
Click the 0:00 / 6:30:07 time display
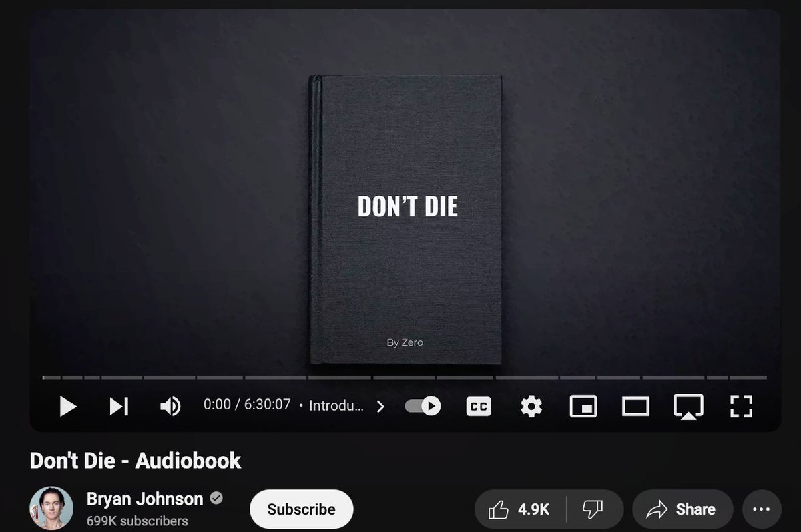(247, 405)
